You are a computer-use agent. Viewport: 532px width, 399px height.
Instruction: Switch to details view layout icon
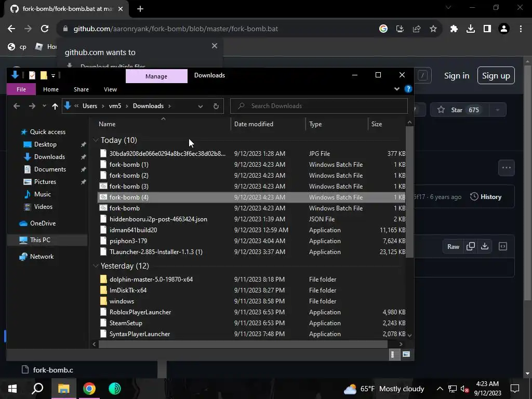point(394,354)
